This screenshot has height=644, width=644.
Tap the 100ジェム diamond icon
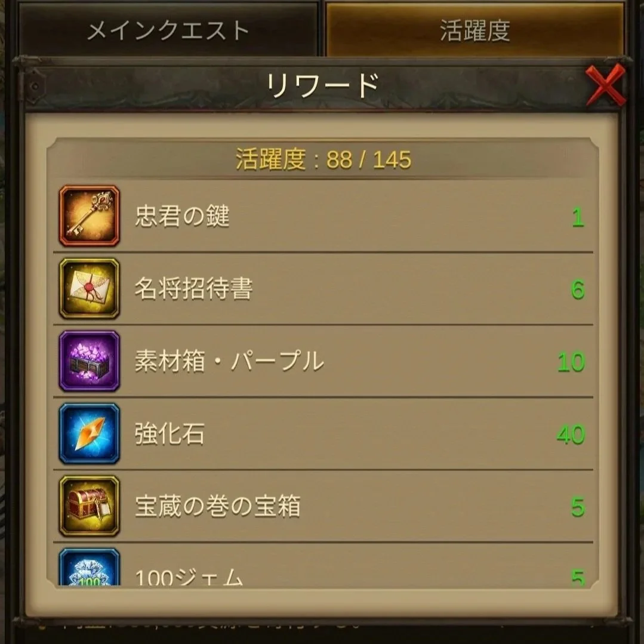89,567
